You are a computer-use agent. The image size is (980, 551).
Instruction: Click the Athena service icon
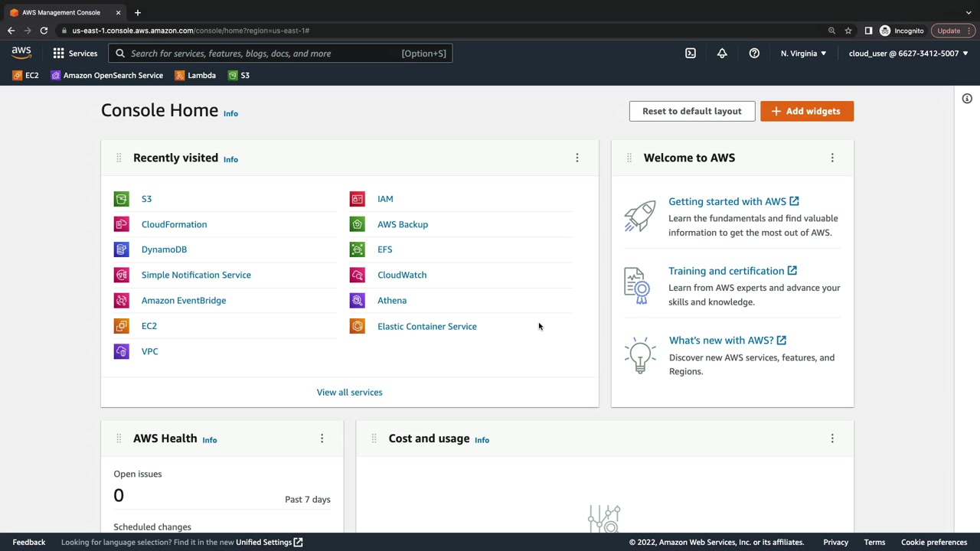(x=357, y=301)
